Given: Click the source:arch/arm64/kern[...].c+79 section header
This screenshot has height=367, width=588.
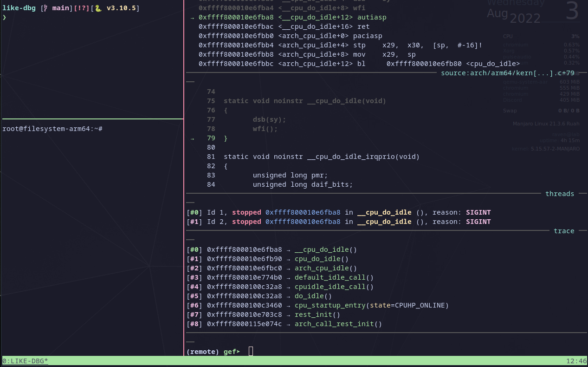Looking at the screenshot, I should tap(508, 73).
